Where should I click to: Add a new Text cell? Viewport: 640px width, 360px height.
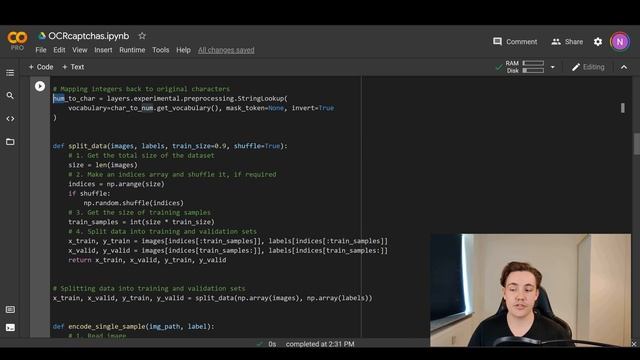point(73,67)
